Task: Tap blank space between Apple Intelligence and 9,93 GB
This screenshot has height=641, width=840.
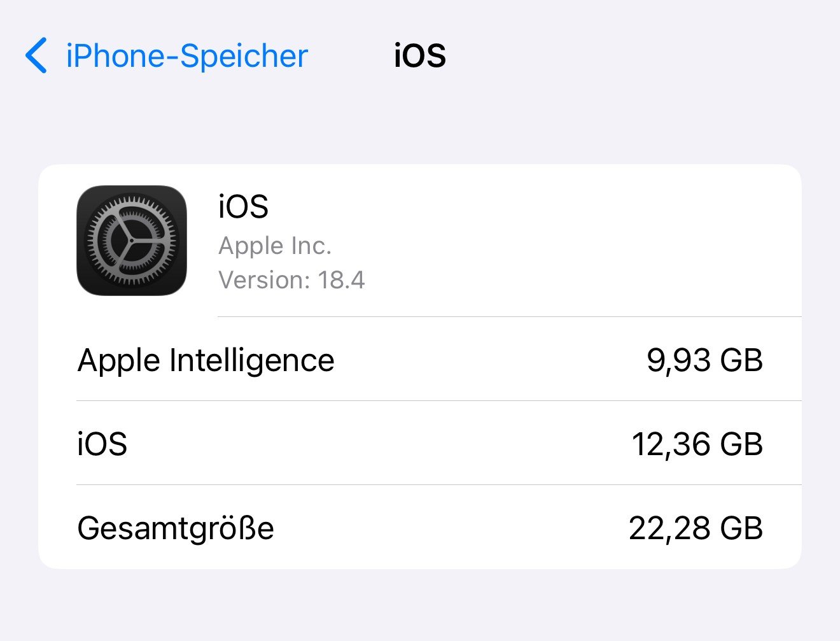Action: [490, 360]
